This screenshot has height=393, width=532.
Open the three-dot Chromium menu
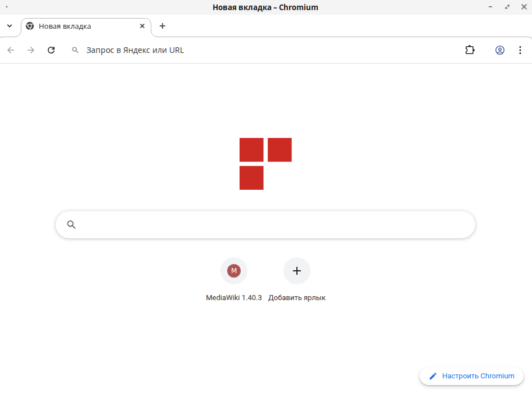click(x=520, y=50)
